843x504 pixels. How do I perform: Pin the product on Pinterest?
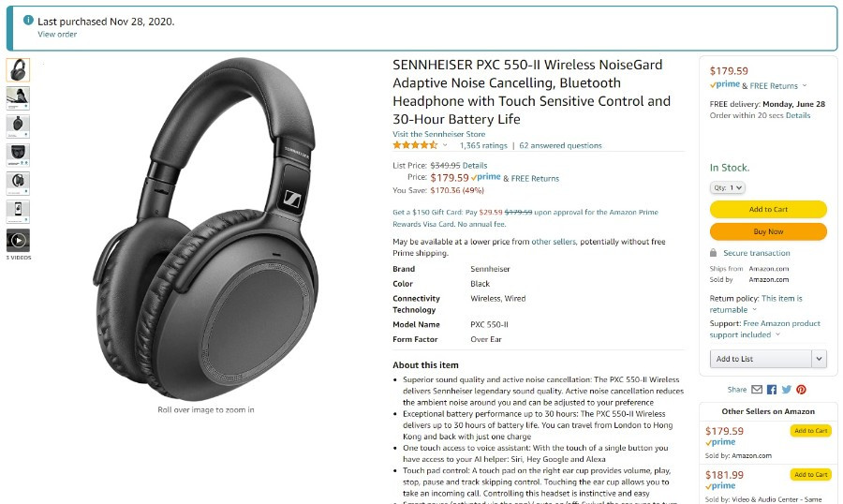[801, 390]
